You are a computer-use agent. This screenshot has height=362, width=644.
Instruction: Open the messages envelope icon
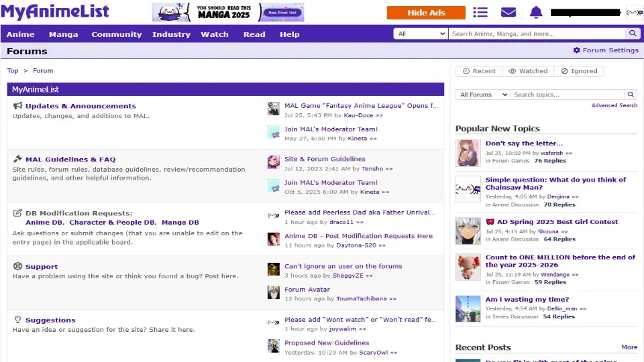508,12
